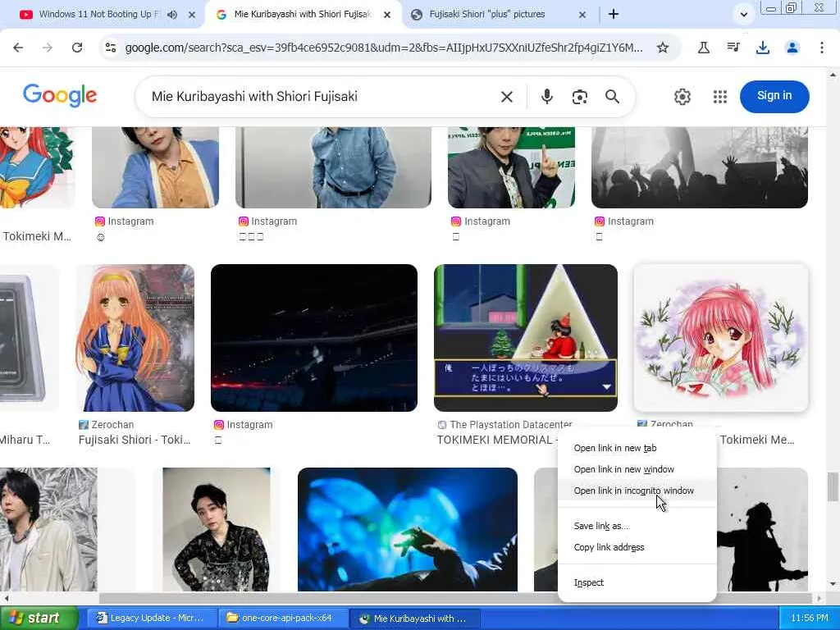840x630 pixels.
Task: Open a new tab with plus button
Action: [x=614, y=15]
